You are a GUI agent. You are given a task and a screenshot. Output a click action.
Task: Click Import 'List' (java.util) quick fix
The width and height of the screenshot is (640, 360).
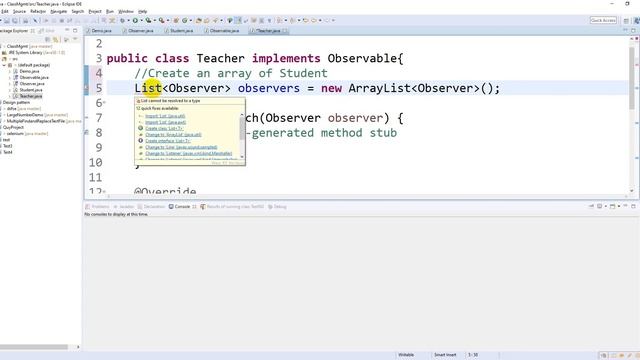click(165, 116)
